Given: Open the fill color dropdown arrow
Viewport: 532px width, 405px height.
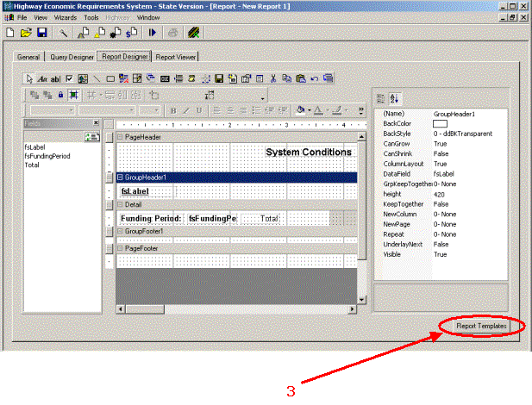Looking at the screenshot, I should [309, 110].
